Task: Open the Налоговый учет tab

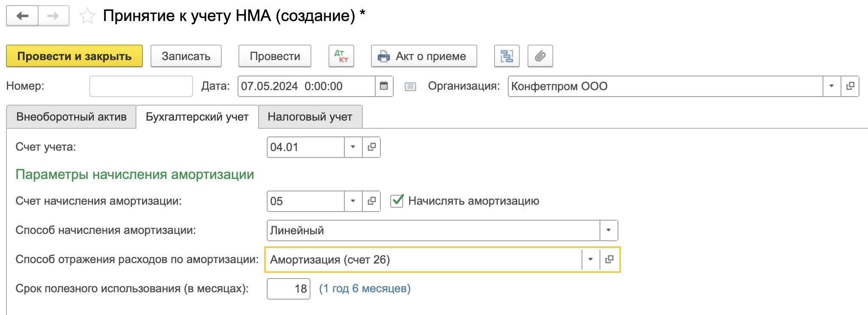Action: click(310, 117)
